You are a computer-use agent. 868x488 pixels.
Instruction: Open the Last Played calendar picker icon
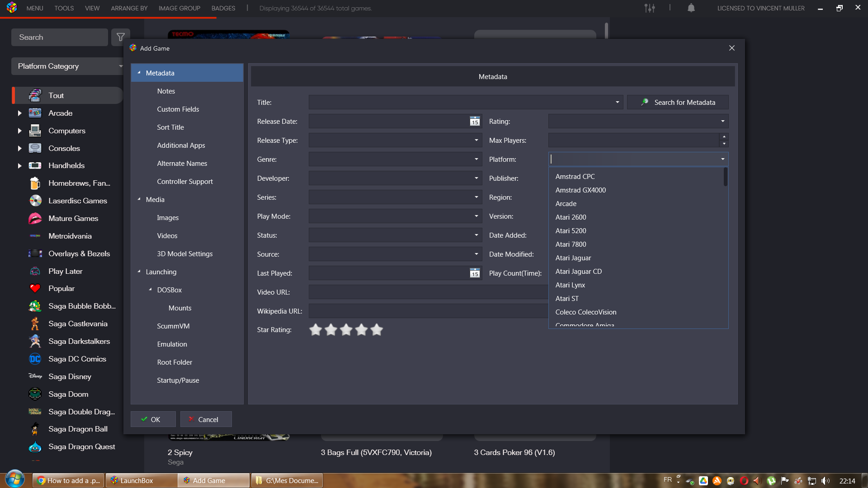tap(475, 273)
